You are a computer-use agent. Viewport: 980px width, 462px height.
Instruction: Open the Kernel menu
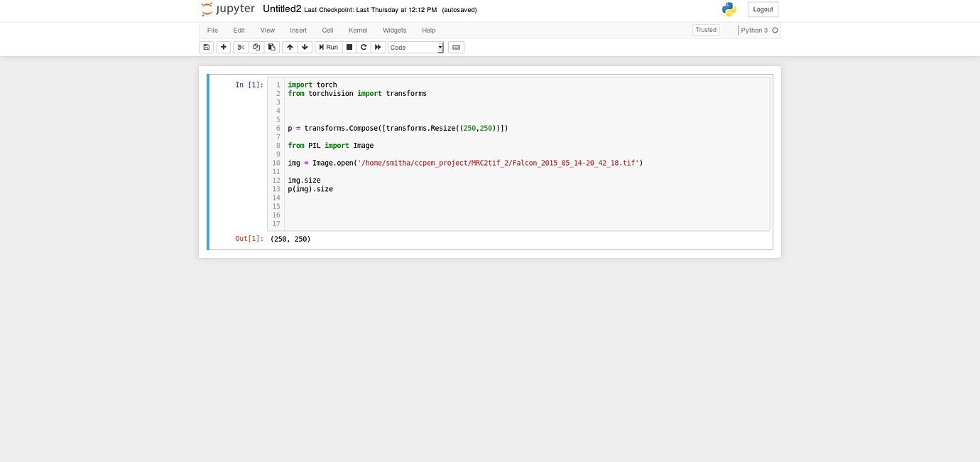(x=358, y=31)
